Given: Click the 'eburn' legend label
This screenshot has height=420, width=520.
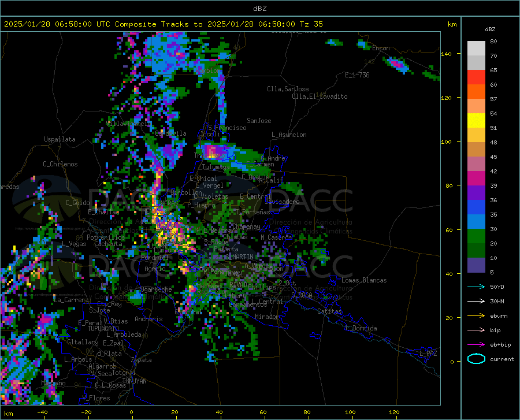Looking at the screenshot, I should (x=499, y=316).
